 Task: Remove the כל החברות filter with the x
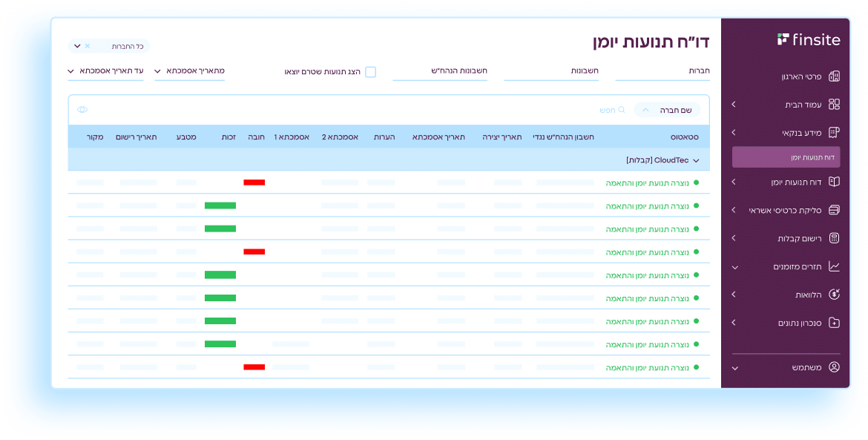[88, 46]
